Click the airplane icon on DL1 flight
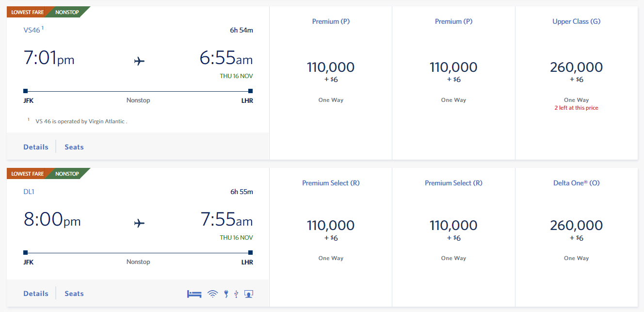This screenshot has height=312, width=644. click(x=139, y=223)
